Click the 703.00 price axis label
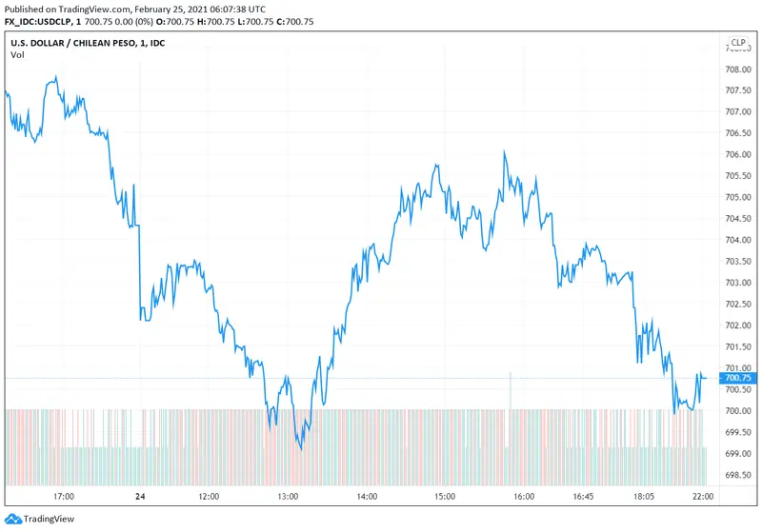 738,283
